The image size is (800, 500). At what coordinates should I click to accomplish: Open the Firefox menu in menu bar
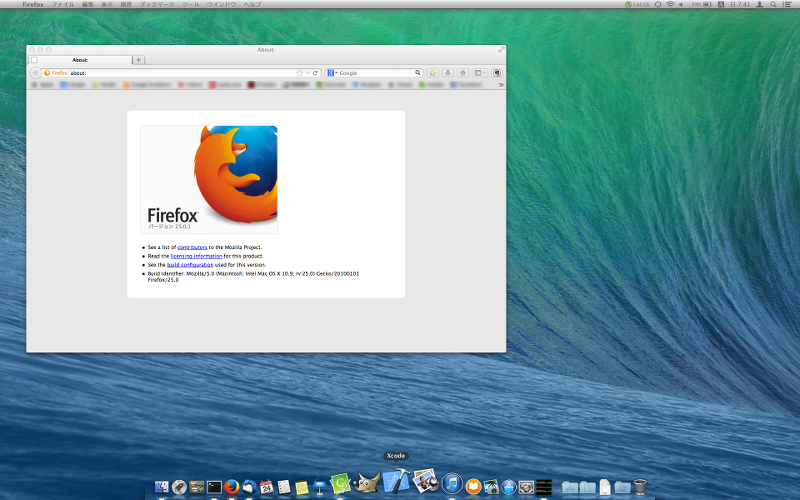[x=32, y=5]
